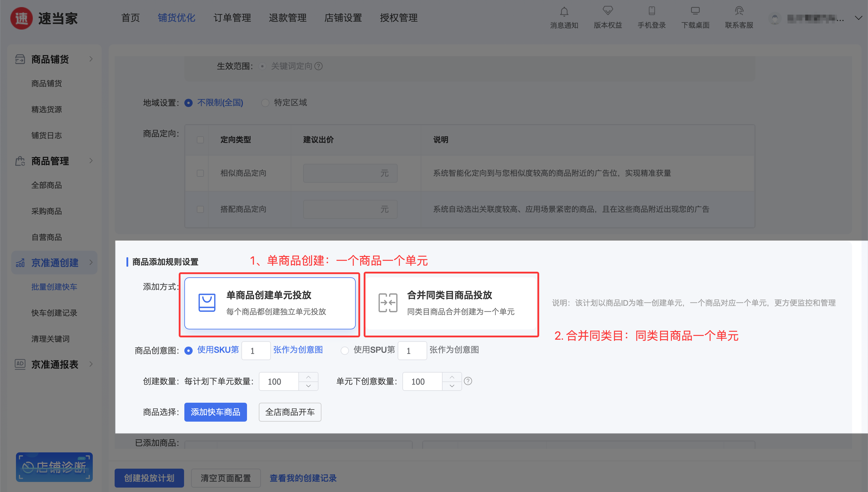The image size is (868, 492).
Task: Select 特定区域 radio button
Action: 265,103
